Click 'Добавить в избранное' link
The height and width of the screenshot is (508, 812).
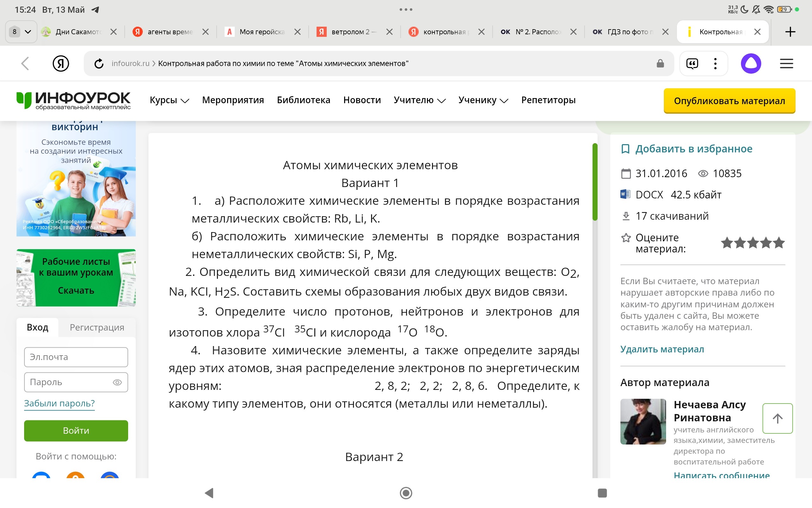pyautogui.click(x=694, y=149)
